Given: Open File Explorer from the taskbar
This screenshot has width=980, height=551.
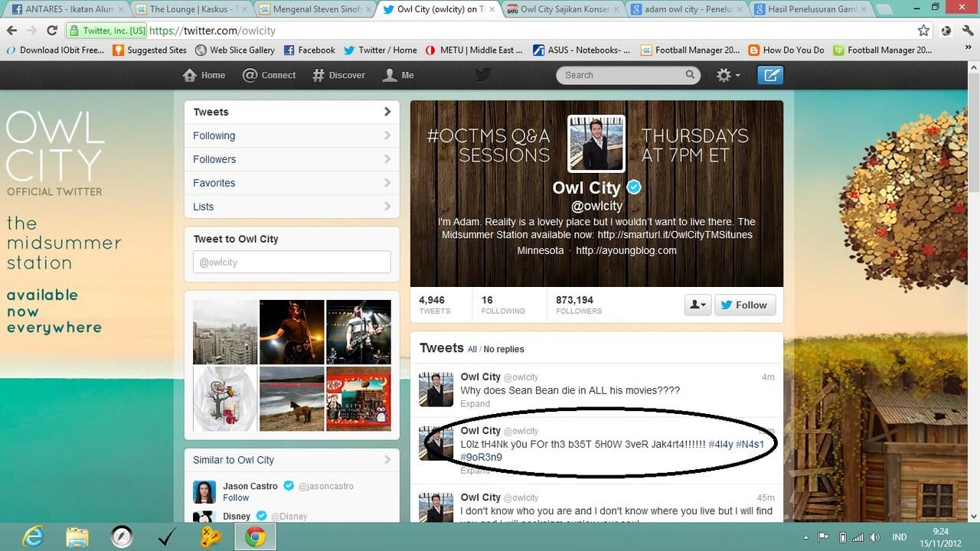Looking at the screenshot, I should coord(77,537).
